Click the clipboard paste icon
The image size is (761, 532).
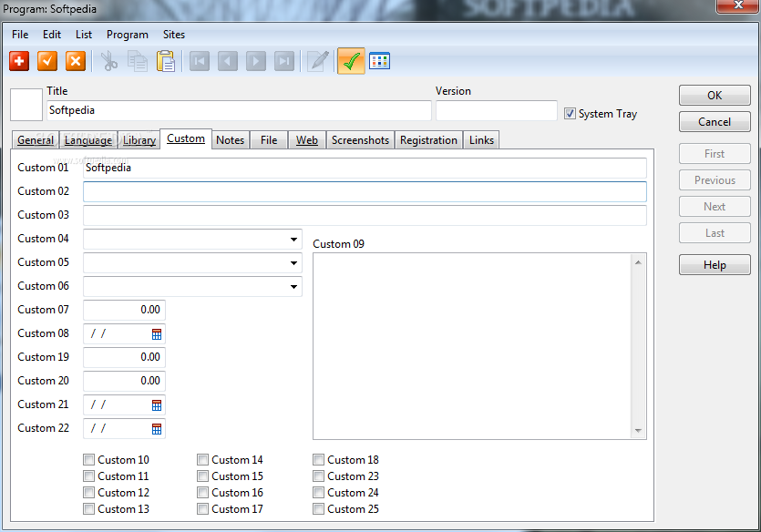(166, 61)
